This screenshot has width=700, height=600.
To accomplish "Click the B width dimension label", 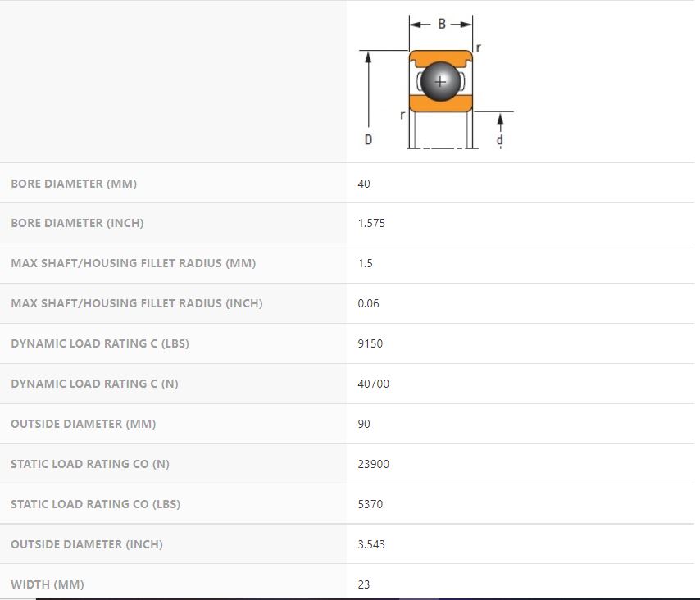I will (442, 25).
